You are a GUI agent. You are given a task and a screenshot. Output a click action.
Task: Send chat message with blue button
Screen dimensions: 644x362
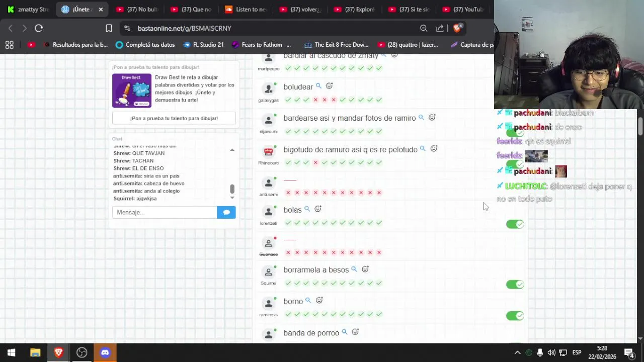click(x=226, y=212)
